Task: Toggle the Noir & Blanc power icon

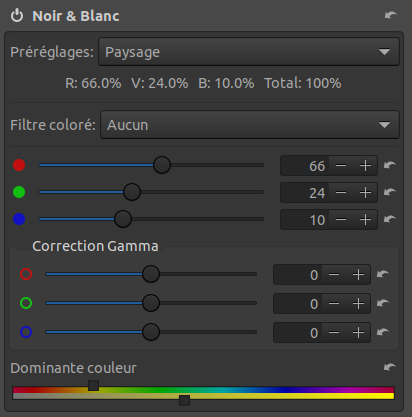Action: [x=17, y=16]
